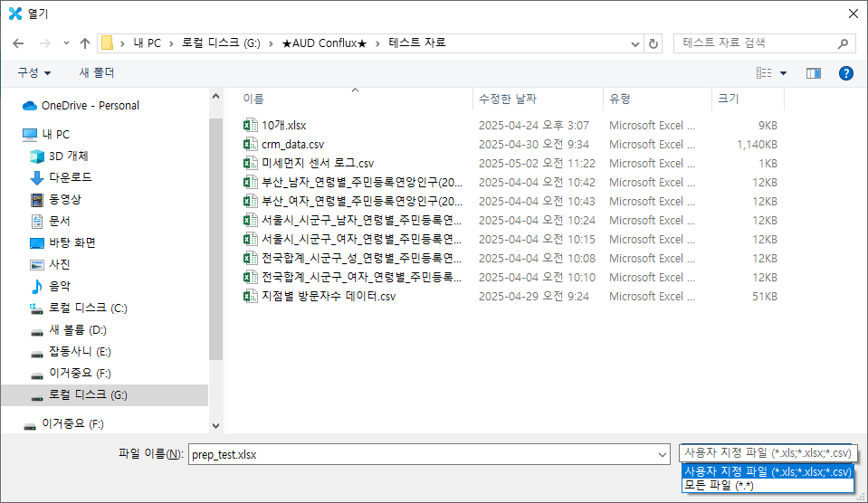Toggle the preview pane
The image size is (868, 503).
(x=813, y=73)
